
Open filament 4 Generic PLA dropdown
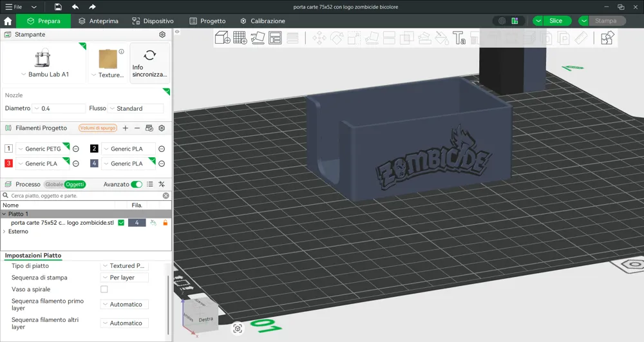[x=129, y=164]
